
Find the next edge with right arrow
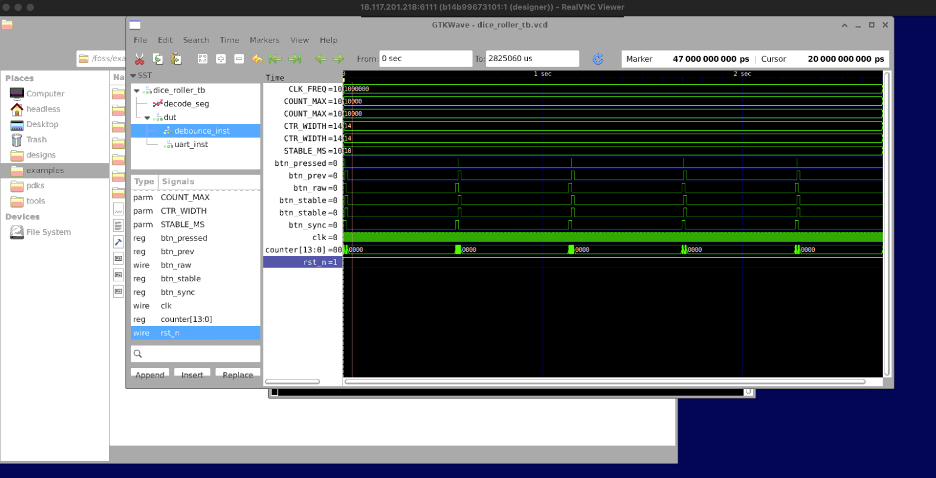point(338,59)
